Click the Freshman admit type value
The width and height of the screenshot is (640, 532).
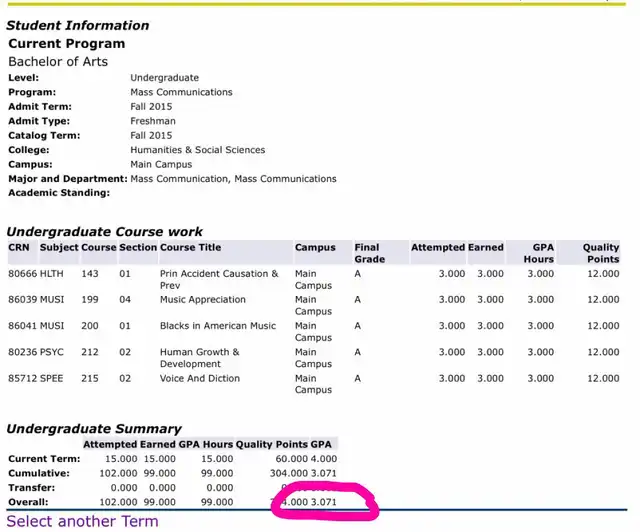coord(154,121)
